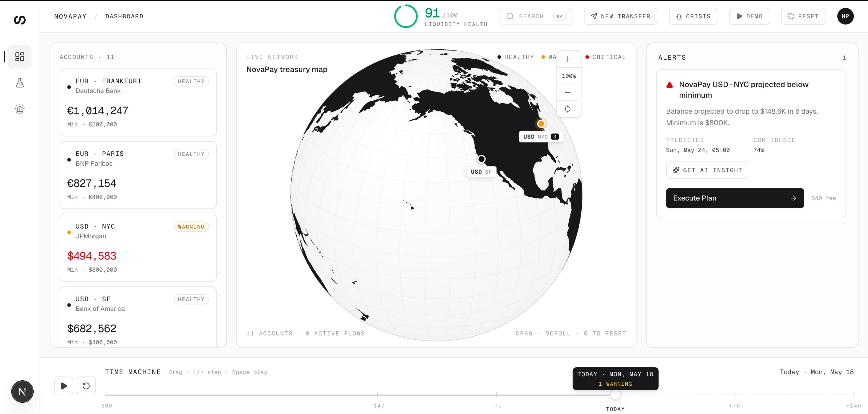Open the New Transfer button
Viewport: 868px width, 414px height.
point(620,16)
